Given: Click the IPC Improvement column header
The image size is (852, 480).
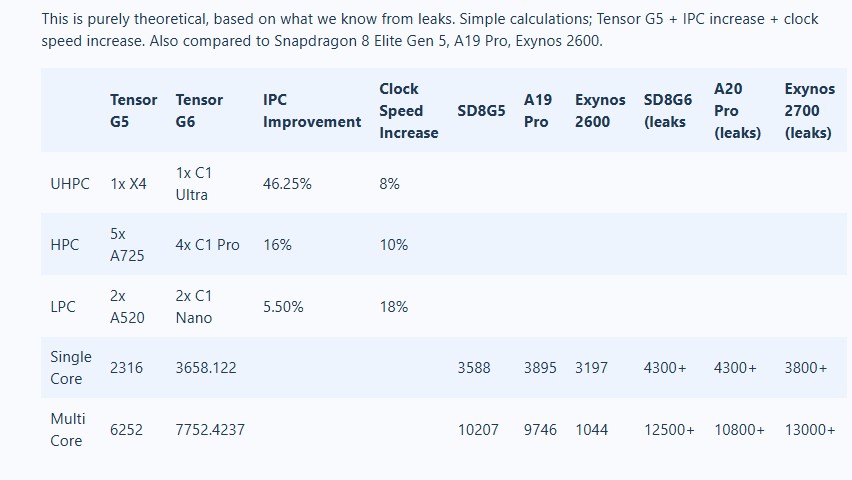Looking at the screenshot, I should click(311, 110).
